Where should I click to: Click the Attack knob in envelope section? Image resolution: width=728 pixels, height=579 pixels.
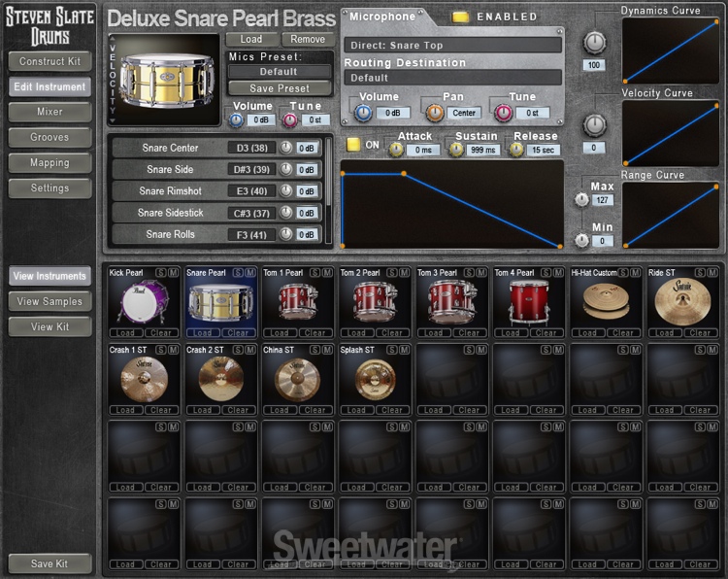[x=396, y=150]
